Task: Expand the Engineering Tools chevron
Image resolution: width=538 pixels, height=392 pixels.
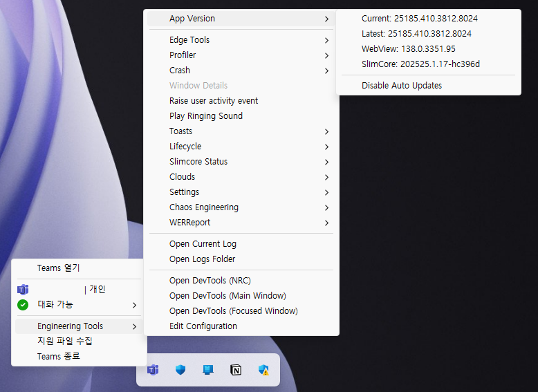Action: pos(134,326)
